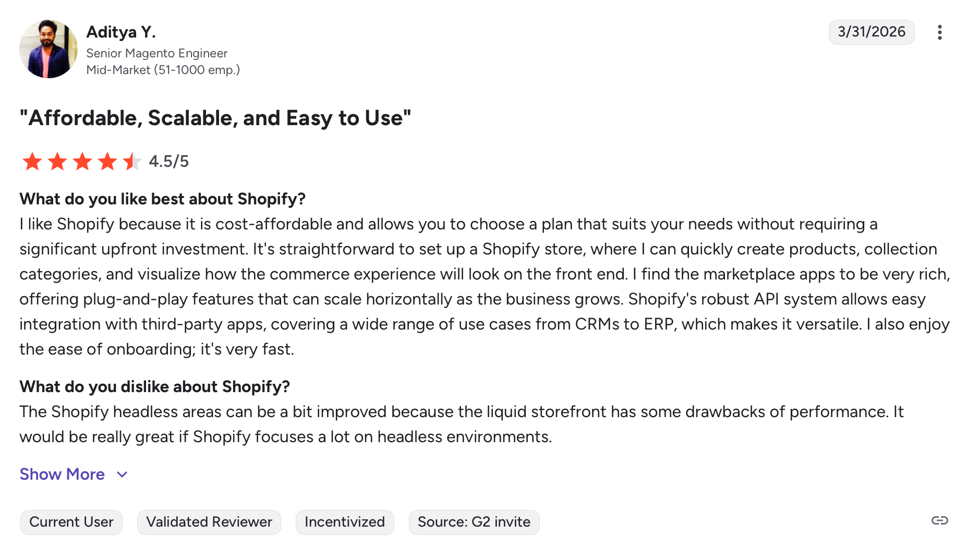Click the "What do you dislike about Shopify?" heading
The image size is (967, 560).
pyautogui.click(x=154, y=387)
